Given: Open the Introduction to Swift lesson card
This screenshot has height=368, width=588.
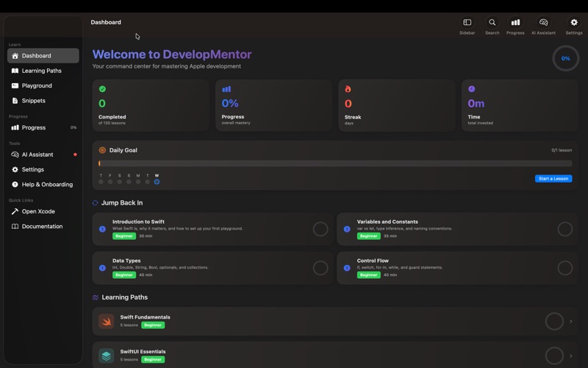Looking at the screenshot, I should pyautogui.click(x=212, y=229).
